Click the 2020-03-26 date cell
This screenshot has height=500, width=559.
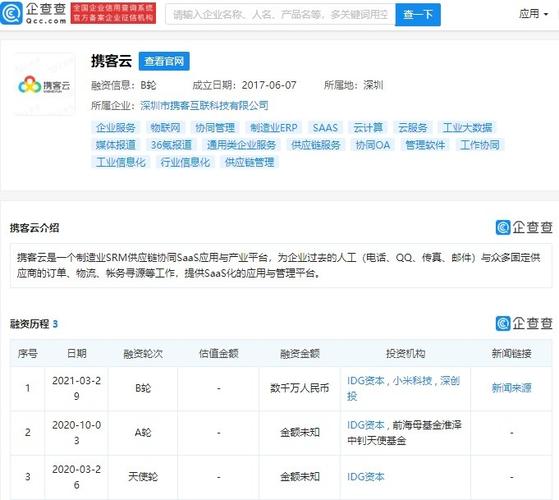point(77,476)
